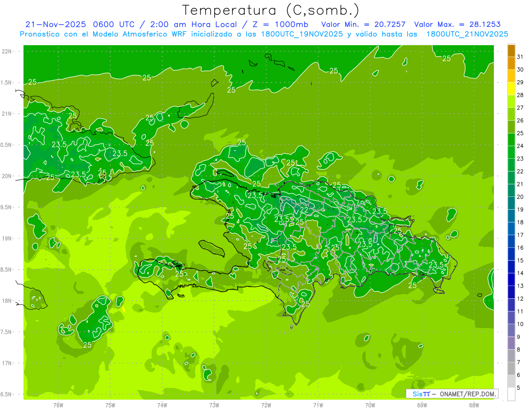Select "Valor Min. = 20.7257" text
532x411 pixels.
click(363, 24)
